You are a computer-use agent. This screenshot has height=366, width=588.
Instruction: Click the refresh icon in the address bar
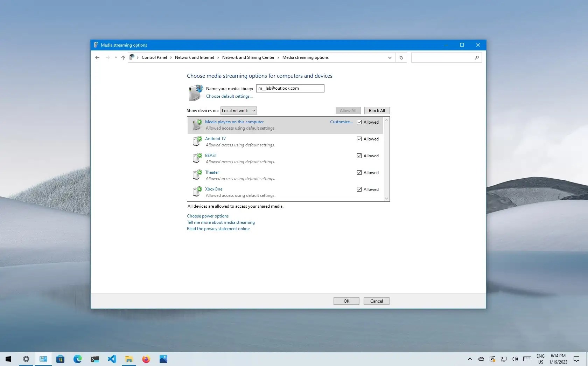click(x=401, y=57)
